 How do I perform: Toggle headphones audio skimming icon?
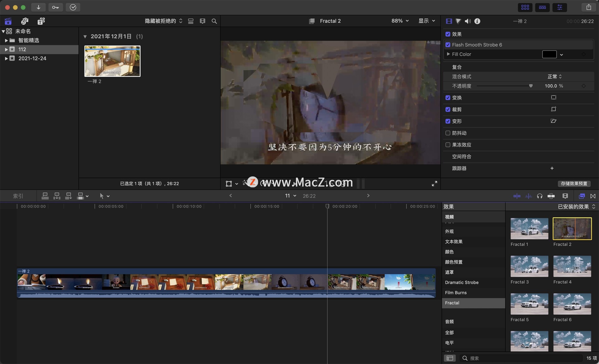click(x=539, y=196)
